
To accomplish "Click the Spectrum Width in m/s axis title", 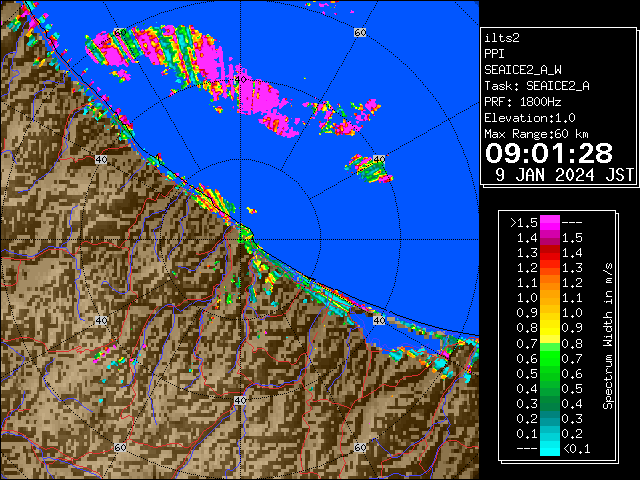I will pyautogui.click(x=608, y=336).
